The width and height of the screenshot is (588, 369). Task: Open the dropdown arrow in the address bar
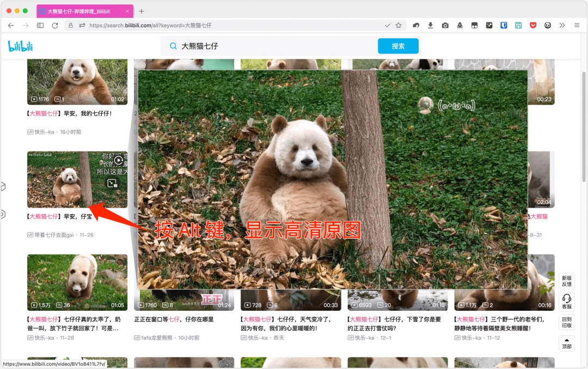[x=387, y=25]
